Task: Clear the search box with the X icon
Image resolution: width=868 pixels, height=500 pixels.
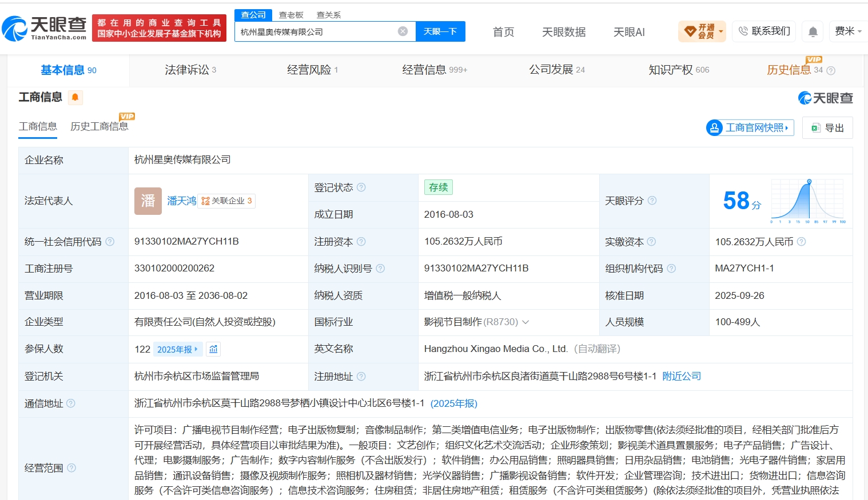Action: [403, 31]
